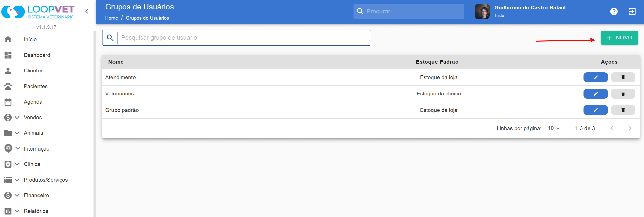
Task: Click the logout icon in header
Action: coord(632,11)
